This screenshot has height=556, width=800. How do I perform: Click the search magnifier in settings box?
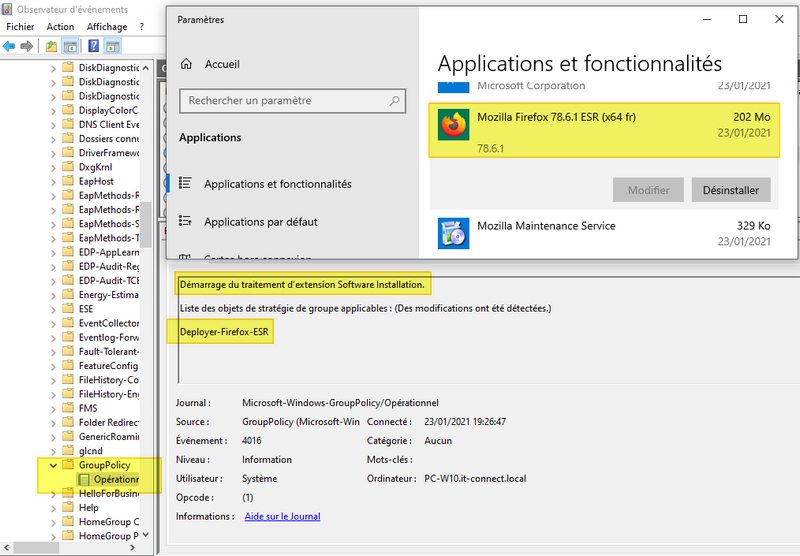click(x=395, y=101)
